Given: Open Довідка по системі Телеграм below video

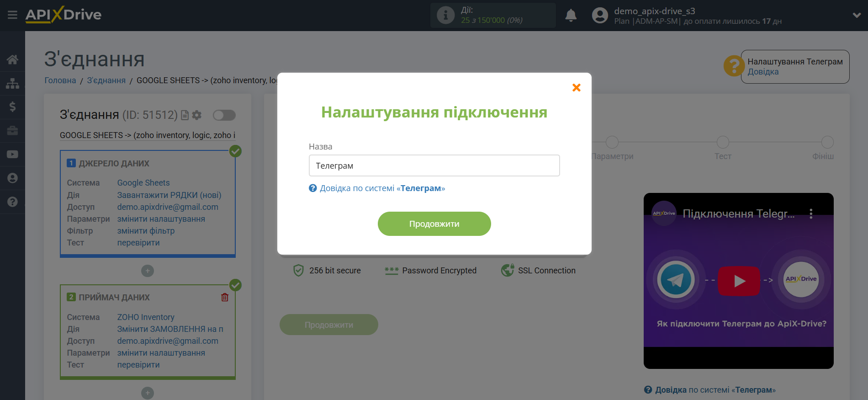Looking at the screenshot, I should pyautogui.click(x=715, y=390).
